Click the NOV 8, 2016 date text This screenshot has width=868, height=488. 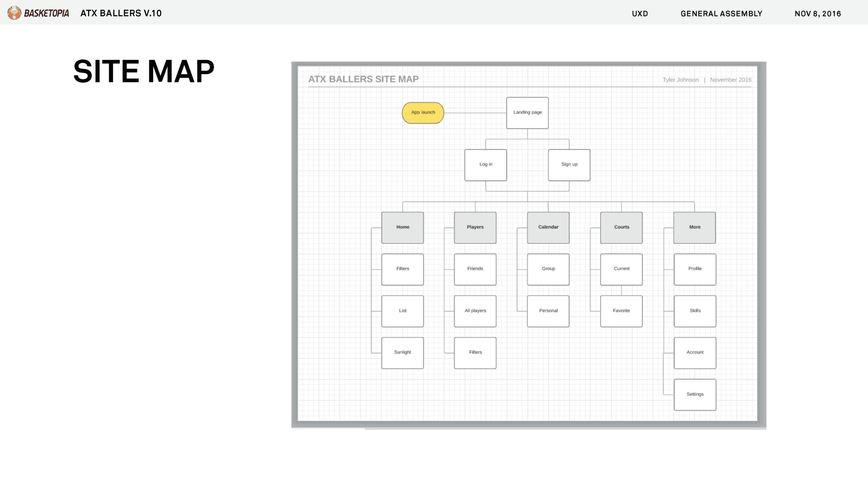pyautogui.click(x=818, y=14)
